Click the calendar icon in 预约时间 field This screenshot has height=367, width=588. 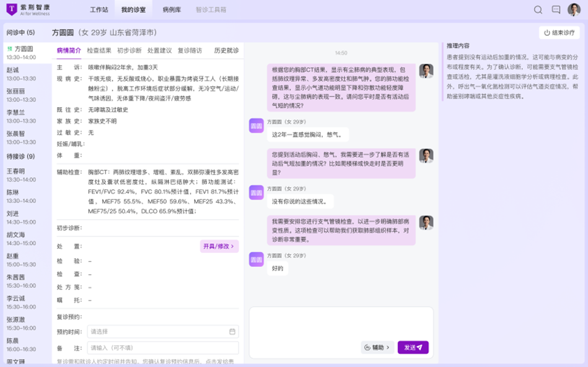[x=232, y=332]
